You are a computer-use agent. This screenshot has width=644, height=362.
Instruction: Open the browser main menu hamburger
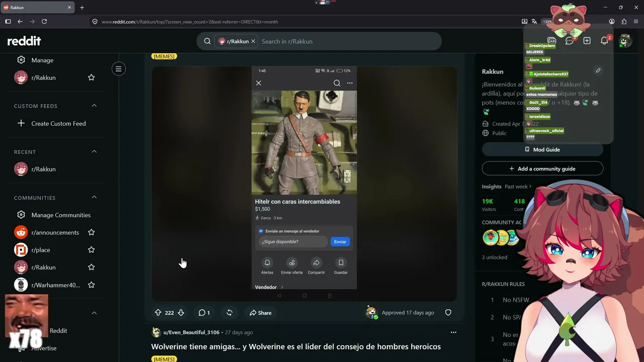coord(636,22)
